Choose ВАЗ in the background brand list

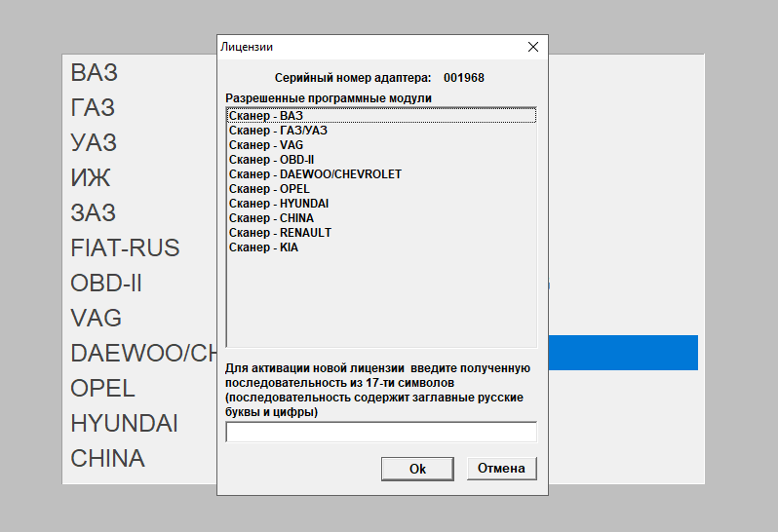[94, 72]
